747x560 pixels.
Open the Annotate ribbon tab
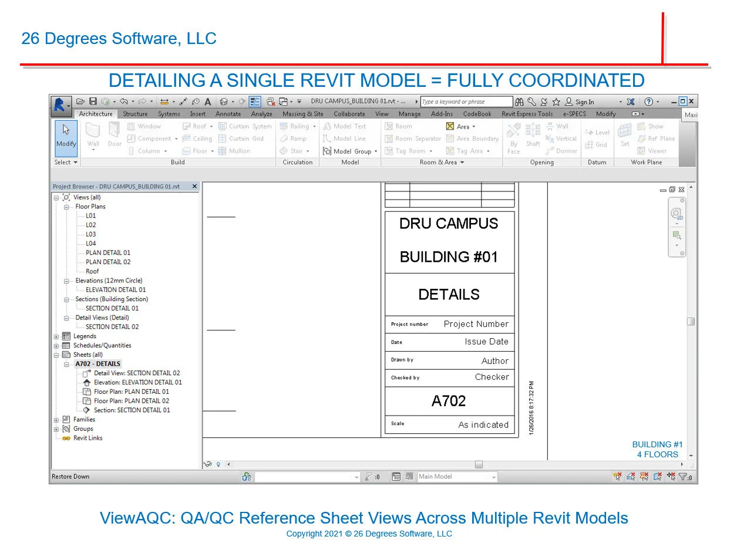pyautogui.click(x=228, y=114)
